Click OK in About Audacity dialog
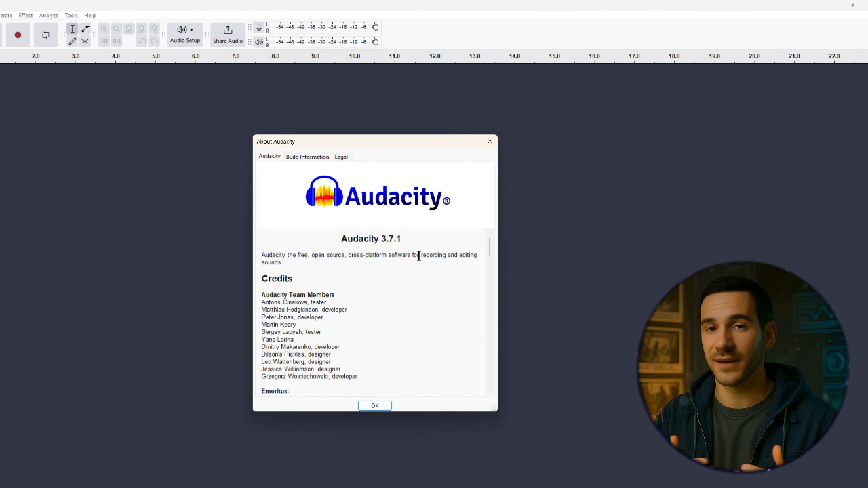The height and width of the screenshot is (488, 868). (x=375, y=405)
